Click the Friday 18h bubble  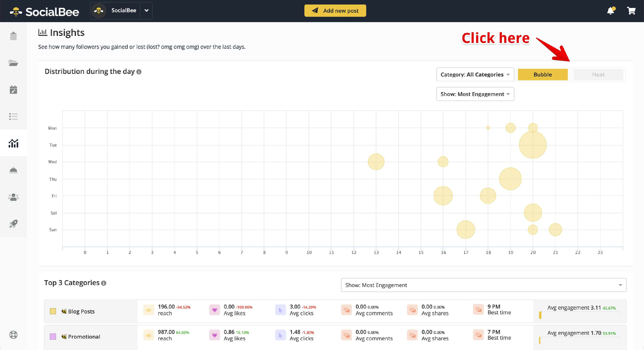(488, 196)
